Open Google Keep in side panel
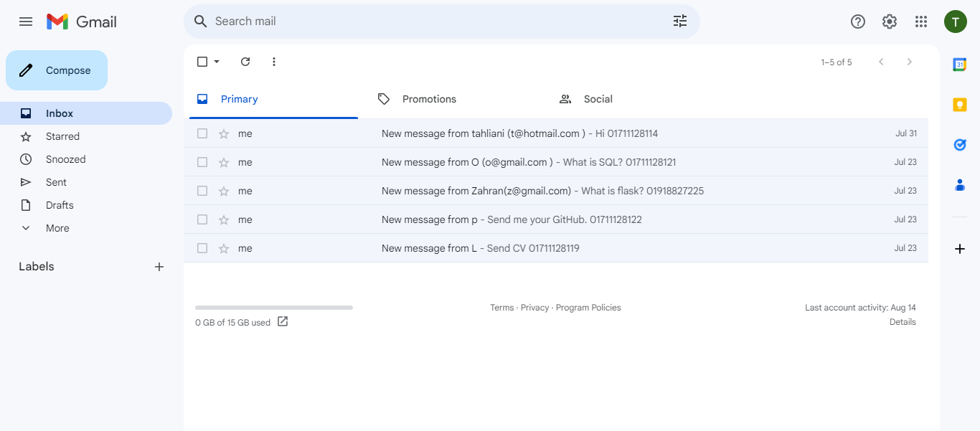This screenshot has height=431, width=980. coord(960,105)
